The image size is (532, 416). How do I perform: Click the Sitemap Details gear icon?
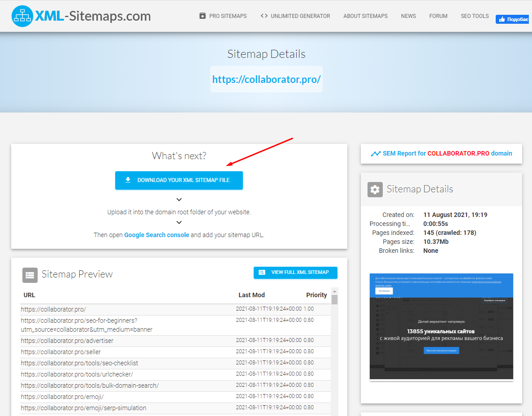point(375,189)
